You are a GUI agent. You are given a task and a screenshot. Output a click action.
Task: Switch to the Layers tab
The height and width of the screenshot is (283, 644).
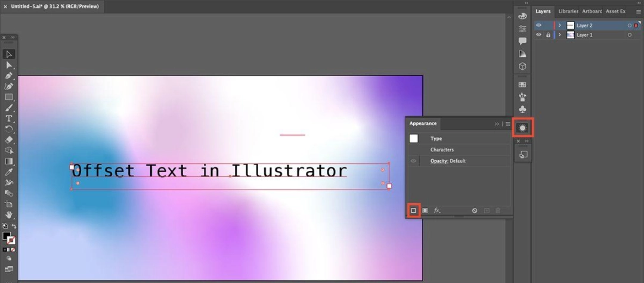click(x=543, y=11)
